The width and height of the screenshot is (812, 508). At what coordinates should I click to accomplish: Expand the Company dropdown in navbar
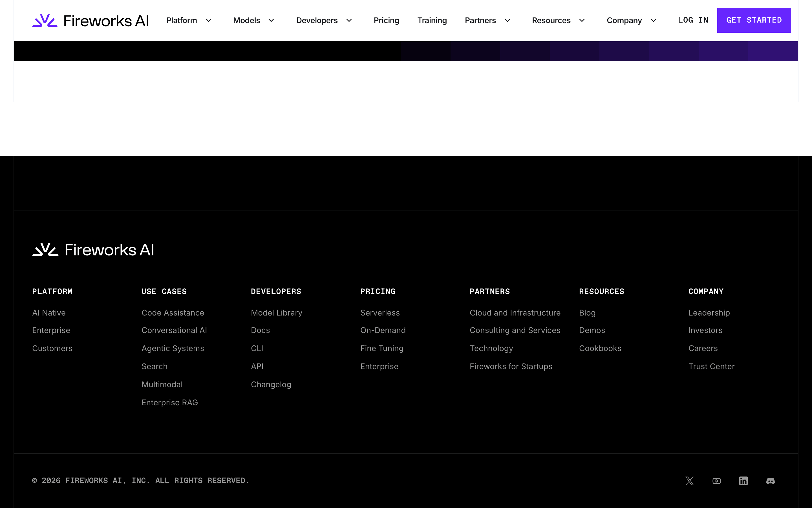(632, 21)
